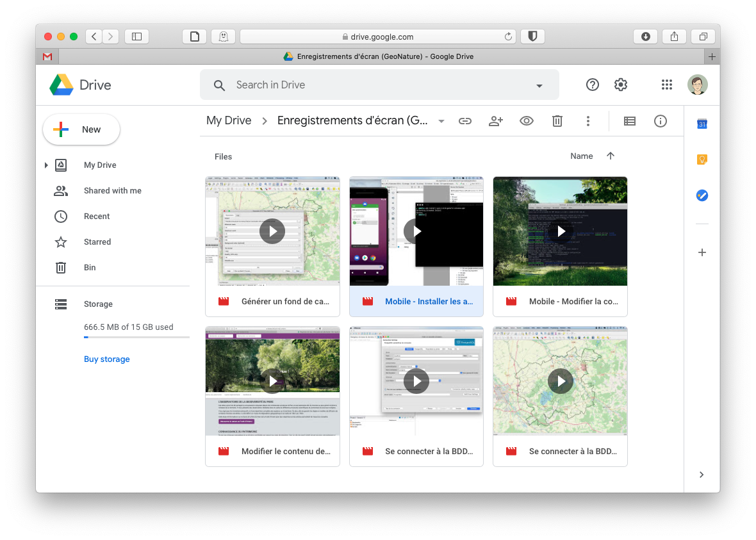
Task: Hide side panel chevron arrow
Action: tap(702, 475)
